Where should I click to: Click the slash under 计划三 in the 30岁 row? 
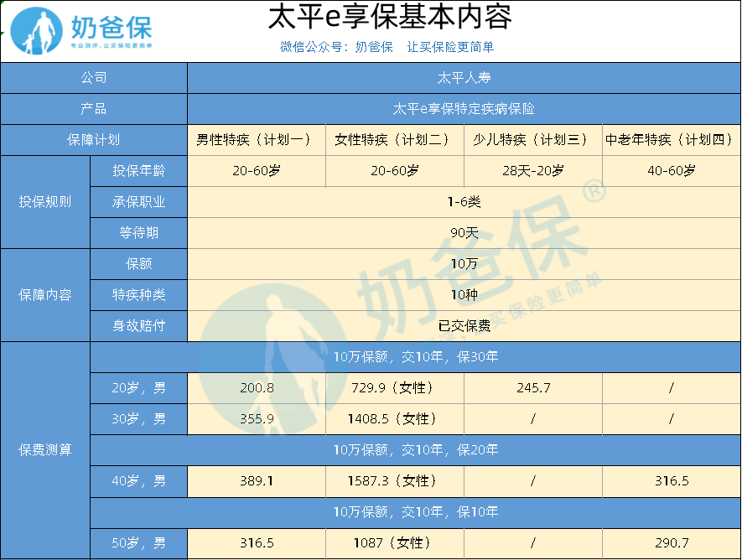533,419
